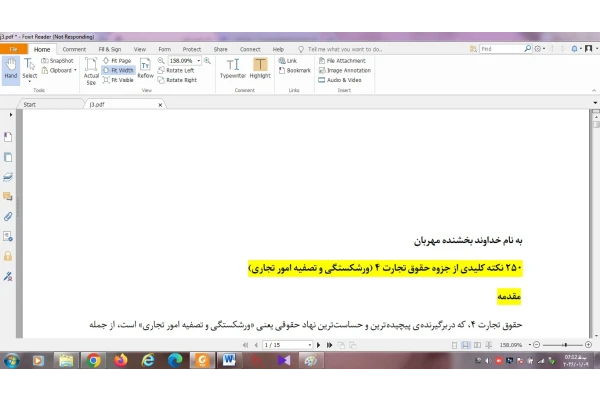This screenshot has height=400, width=600.
Task: Select the Hand tool
Action: (x=11, y=69)
